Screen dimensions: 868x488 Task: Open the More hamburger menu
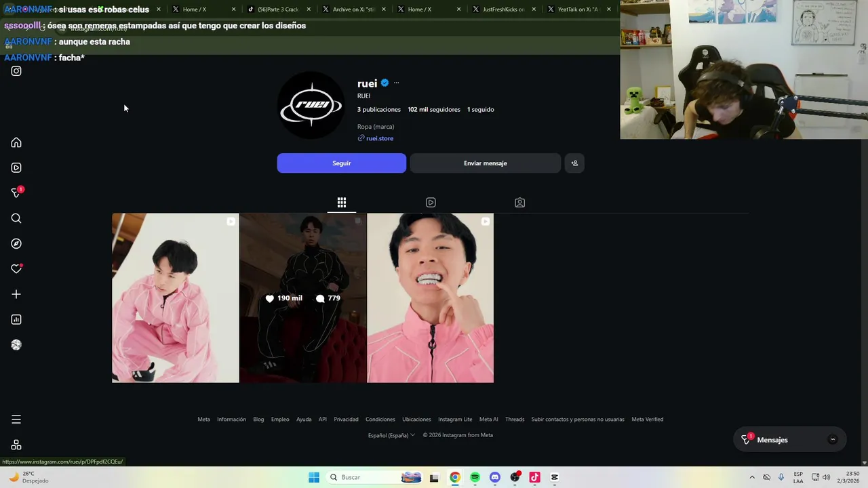(16, 420)
